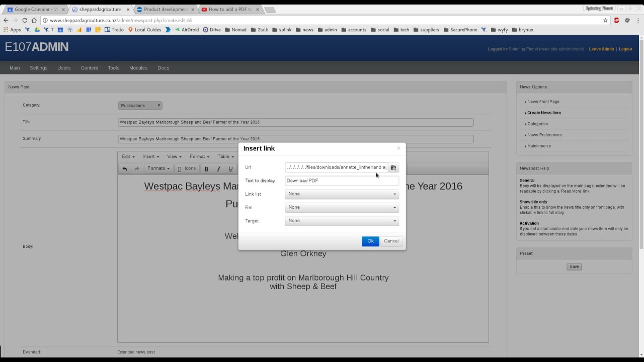The width and height of the screenshot is (644, 362).
Task: Open the Tools admin menu
Action: click(113, 68)
